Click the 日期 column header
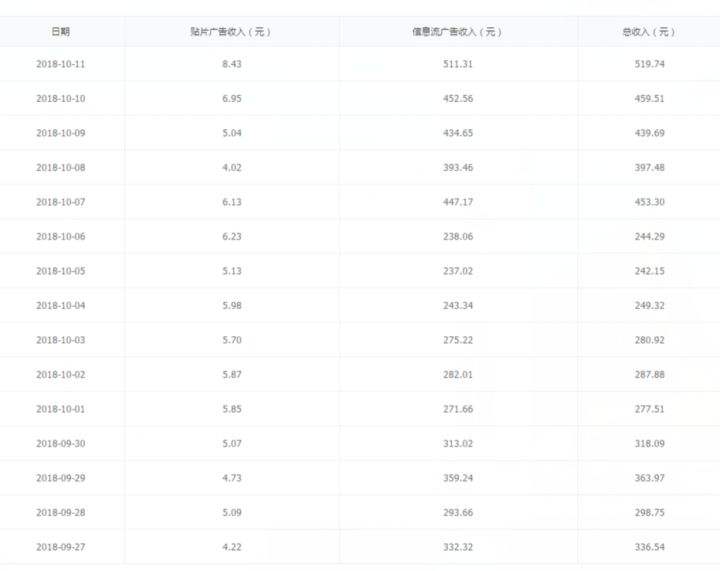This screenshot has height=571, width=720. coord(61,32)
